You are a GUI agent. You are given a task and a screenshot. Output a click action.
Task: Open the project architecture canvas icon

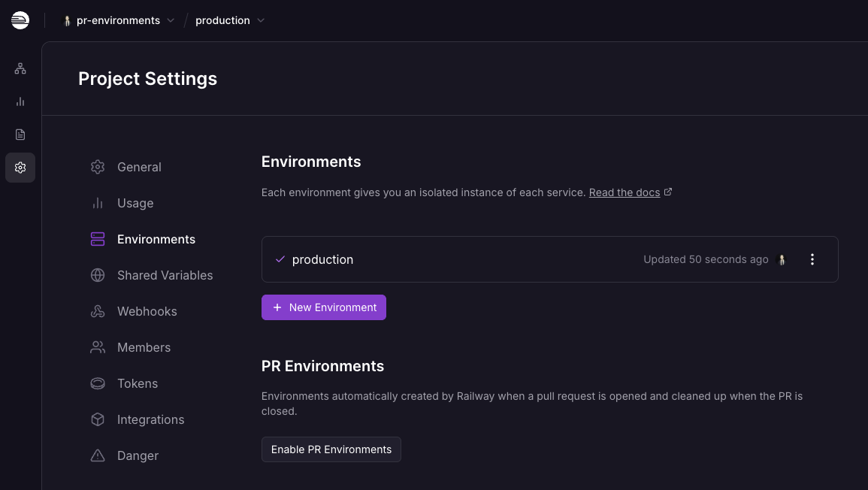pos(20,68)
